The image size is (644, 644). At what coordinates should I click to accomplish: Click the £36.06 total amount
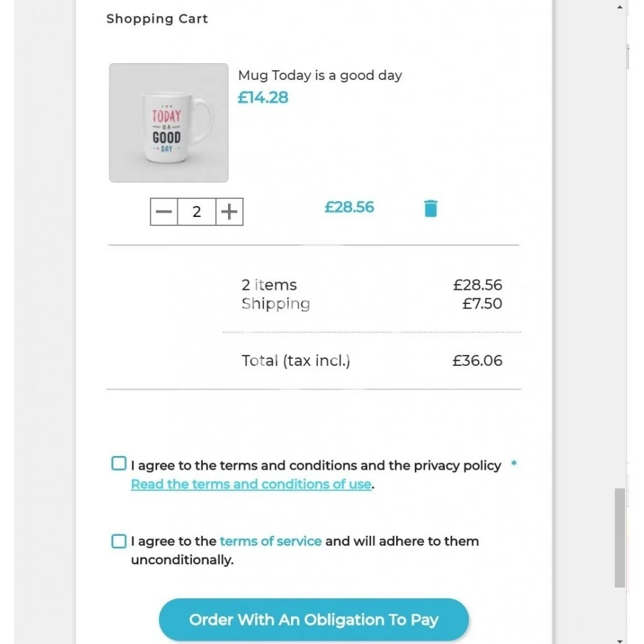click(x=477, y=361)
